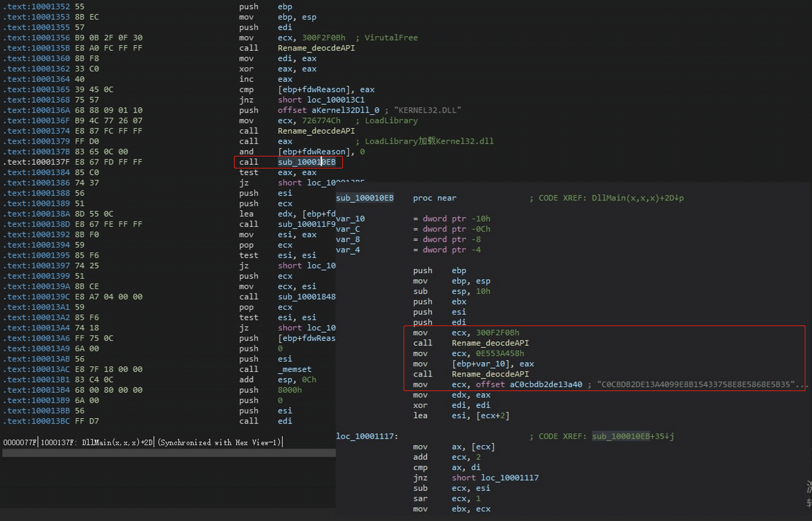Screen dimensions: 812x521
Task: Click the loc_10001117 label
Action: 368,436
